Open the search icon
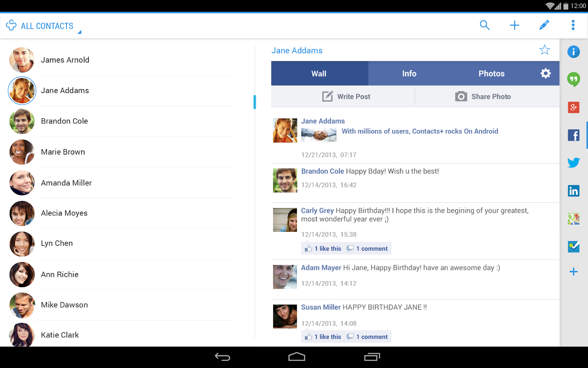The image size is (588, 368). click(485, 25)
